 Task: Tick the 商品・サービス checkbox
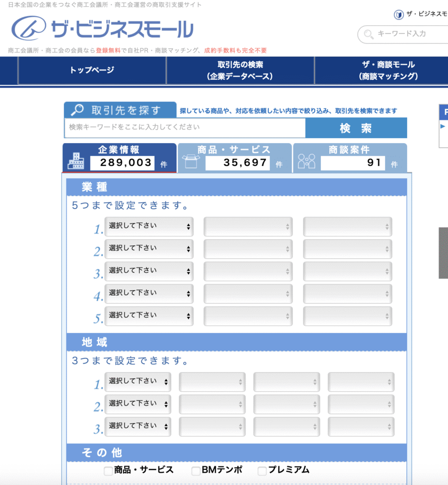click(x=108, y=471)
